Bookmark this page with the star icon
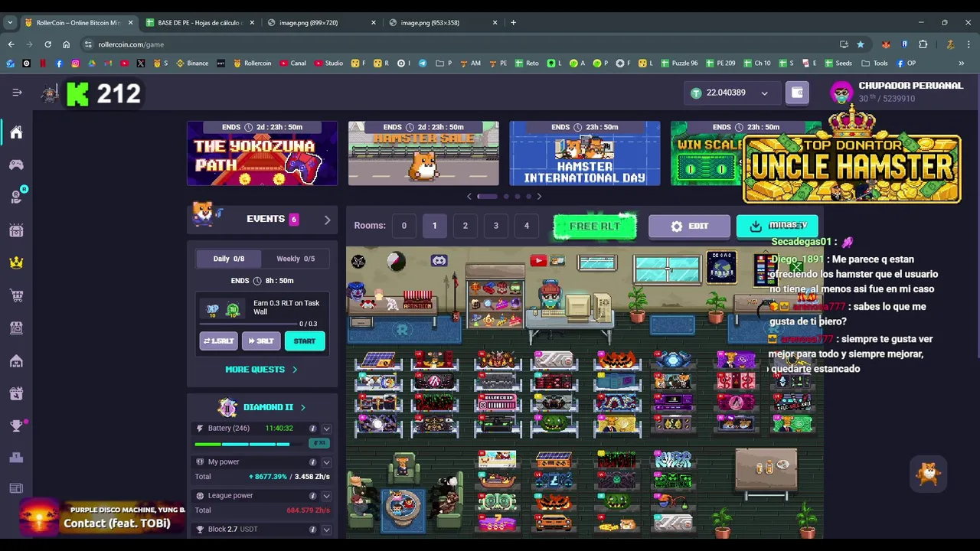The width and height of the screenshot is (980, 551). [x=861, y=44]
